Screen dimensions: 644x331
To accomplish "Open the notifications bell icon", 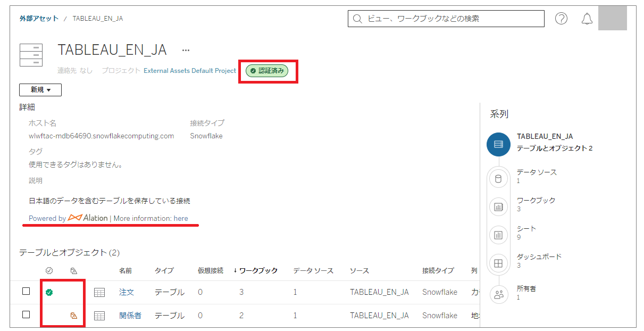I will click(587, 19).
